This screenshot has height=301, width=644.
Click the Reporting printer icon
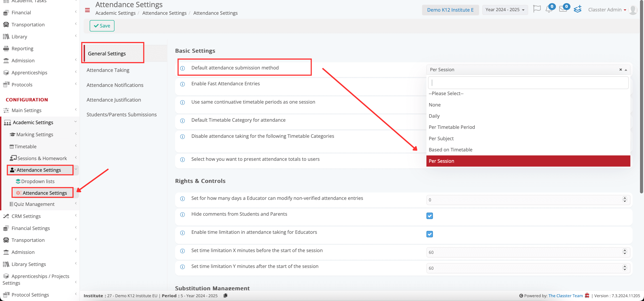[x=6, y=48]
